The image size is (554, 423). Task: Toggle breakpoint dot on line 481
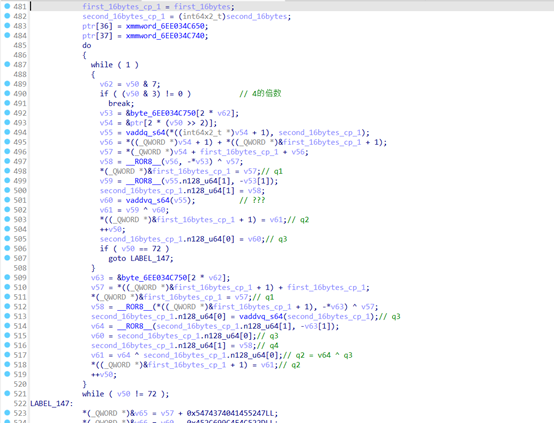click(x=7, y=6)
